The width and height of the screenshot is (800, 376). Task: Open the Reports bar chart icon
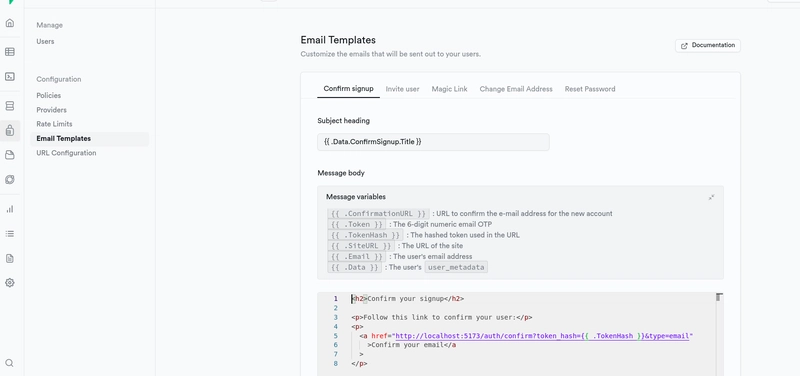(x=10, y=209)
